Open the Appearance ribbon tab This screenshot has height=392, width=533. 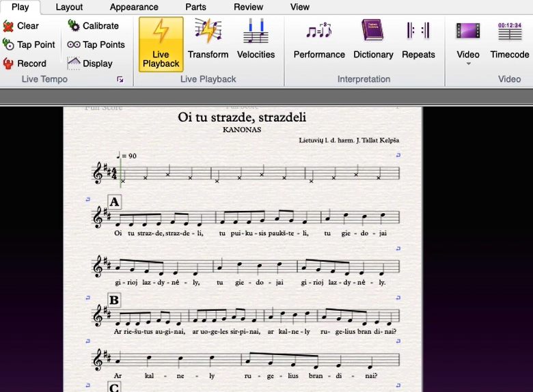[134, 7]
